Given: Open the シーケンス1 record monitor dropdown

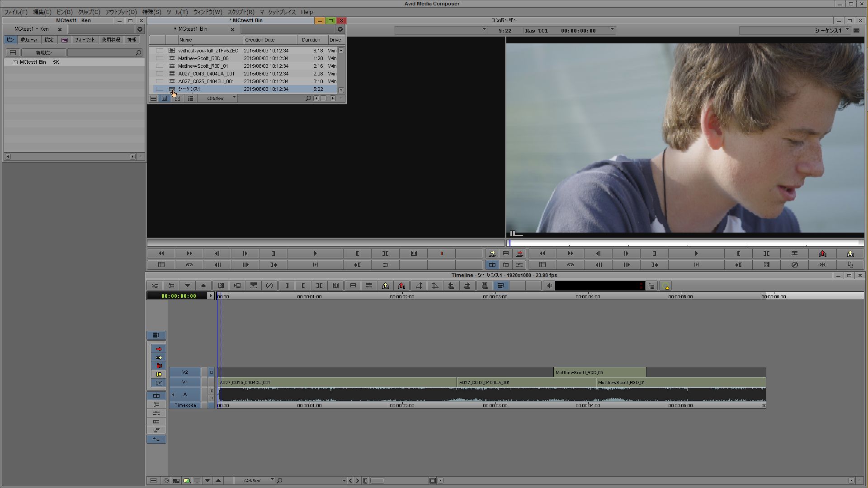Looking at the screenshot, I should coord(847,30).
